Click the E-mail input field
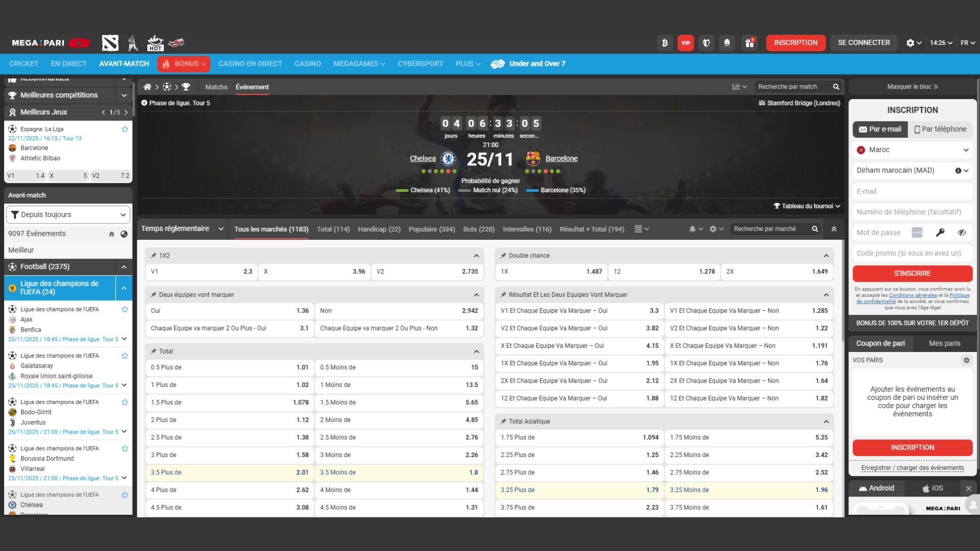Screen dimensions: 980x551 [912, 191]
